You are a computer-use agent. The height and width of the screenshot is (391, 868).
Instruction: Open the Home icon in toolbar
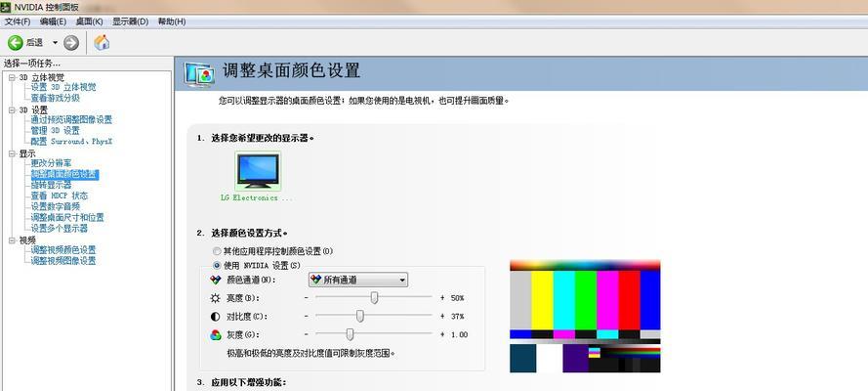(102, 43)
